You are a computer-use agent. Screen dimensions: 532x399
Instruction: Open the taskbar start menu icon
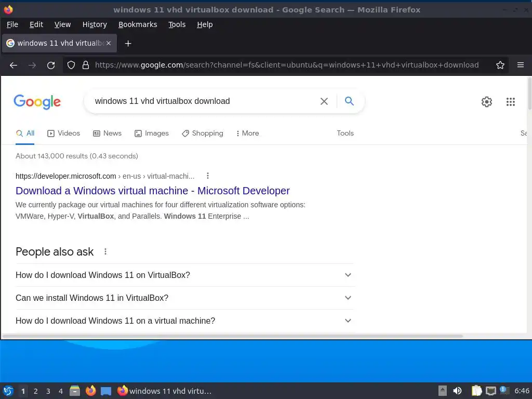pos(8,391)
